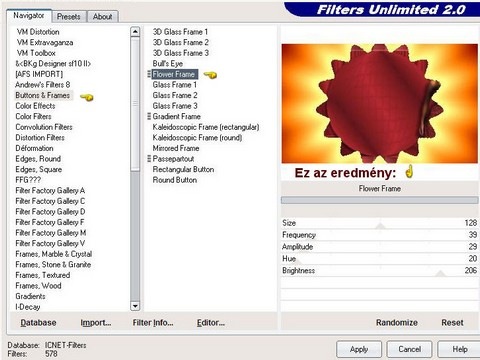Select Kaleidoscopic Frame (round) filter
480x360 pixels.
point(197,138)
